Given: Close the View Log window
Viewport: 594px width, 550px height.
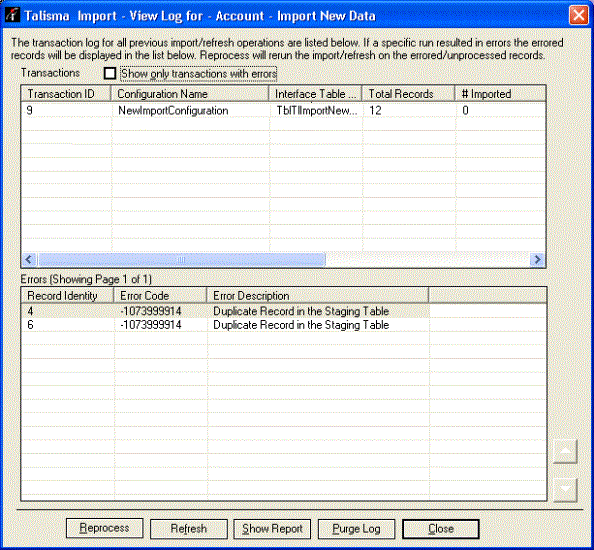Looking at the screenshot, I should [578, 16].
